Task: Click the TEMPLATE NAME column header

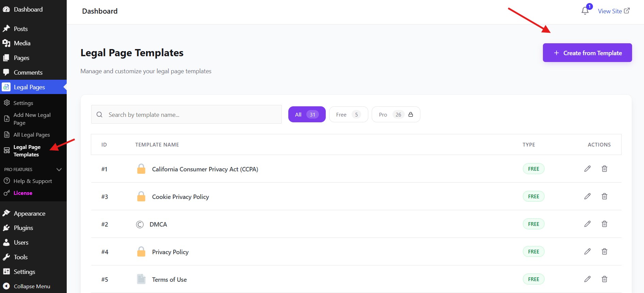Action: pos(157,145)
